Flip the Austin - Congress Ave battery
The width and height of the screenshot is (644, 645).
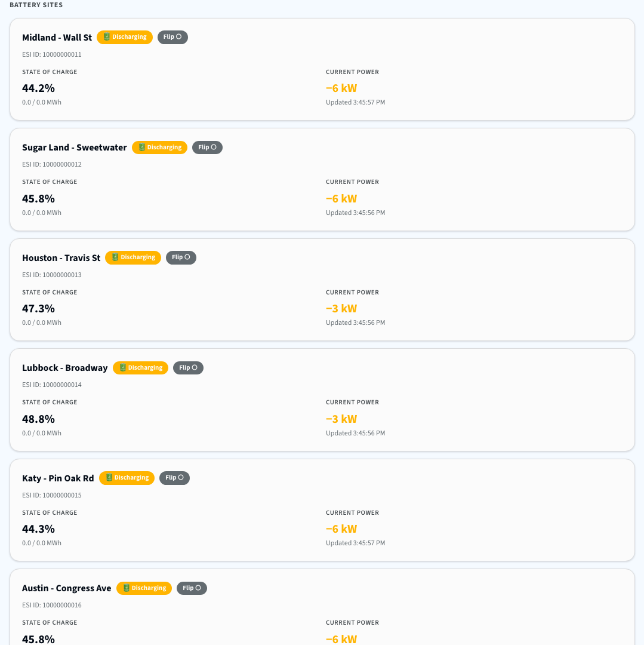[x=192, y=588]
